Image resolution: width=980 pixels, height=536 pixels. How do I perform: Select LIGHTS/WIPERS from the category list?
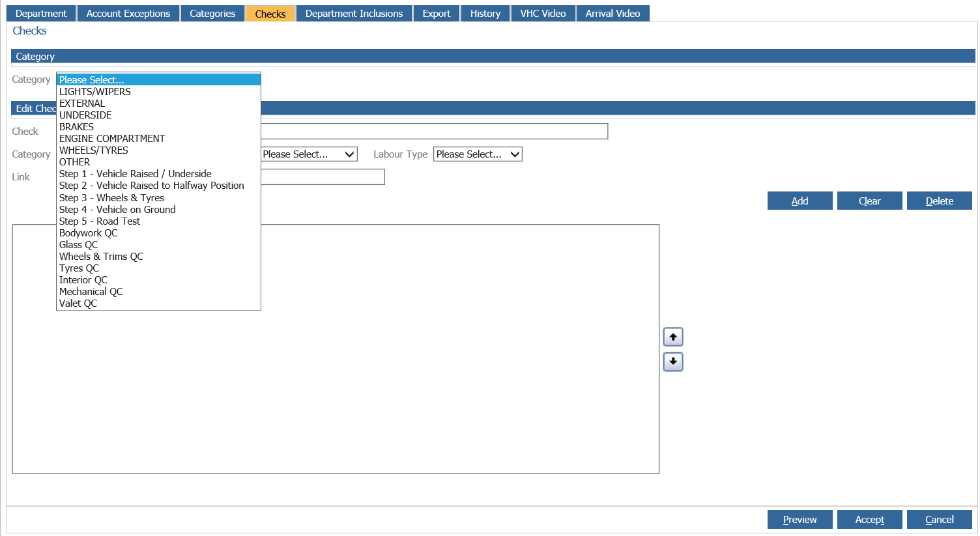[158, 91]
